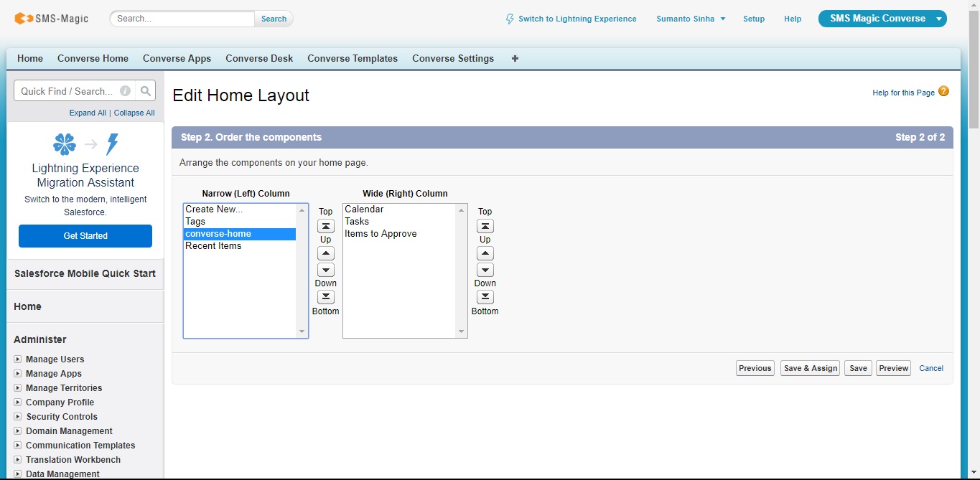Select Calendar in wide column list
The width and height of the screenshot is (980, 480).
(399, 210)
